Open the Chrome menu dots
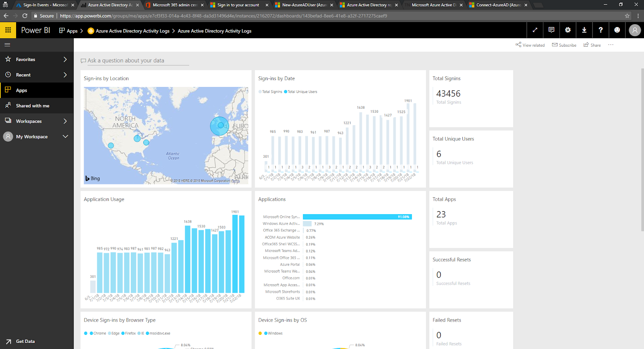The height and width of the screenshot is (349, 644). (x=638, y=16)
